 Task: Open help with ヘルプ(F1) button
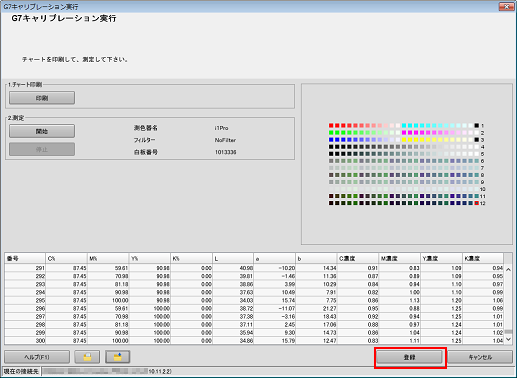point(37,357)
